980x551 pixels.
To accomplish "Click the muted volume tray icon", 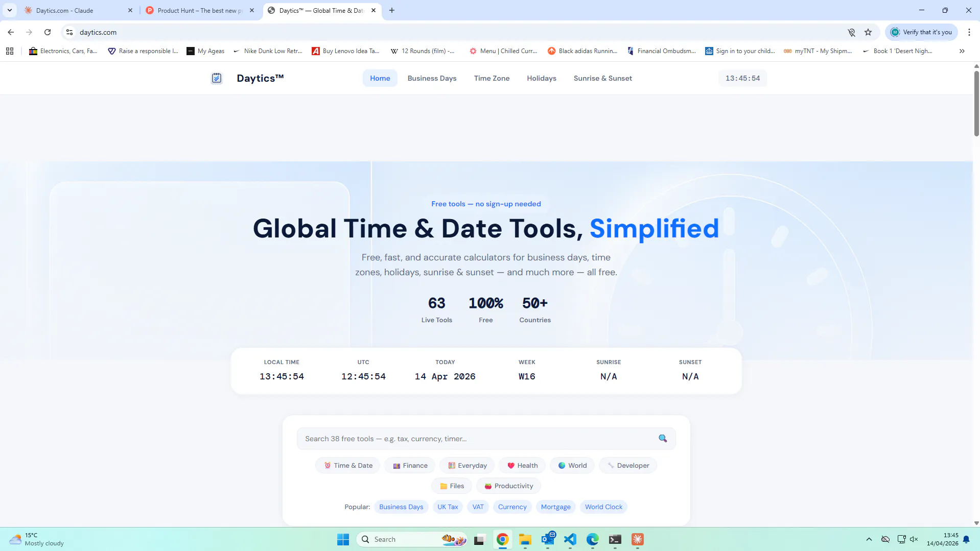I will pyautogui.click(x=914, y=539).
